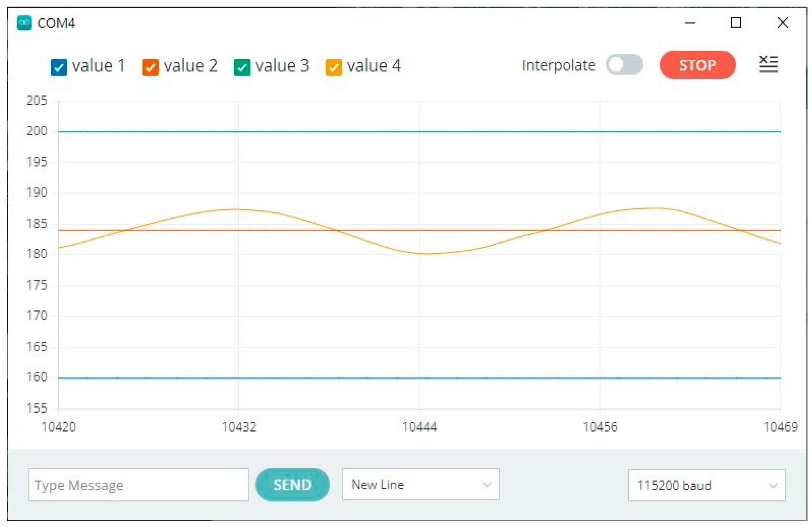Disable the value 4 yellow series
Screen dimensions: 812x527
[333, 67]
